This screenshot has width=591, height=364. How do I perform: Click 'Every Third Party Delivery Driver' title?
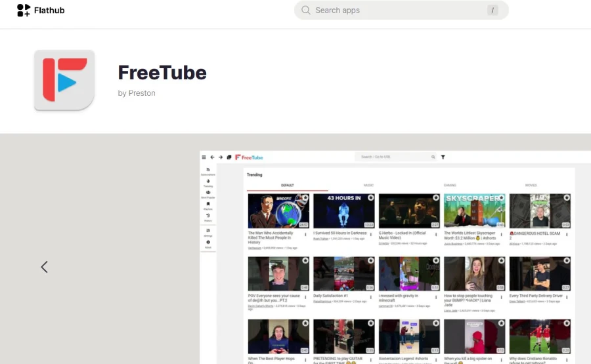[536, 296]
